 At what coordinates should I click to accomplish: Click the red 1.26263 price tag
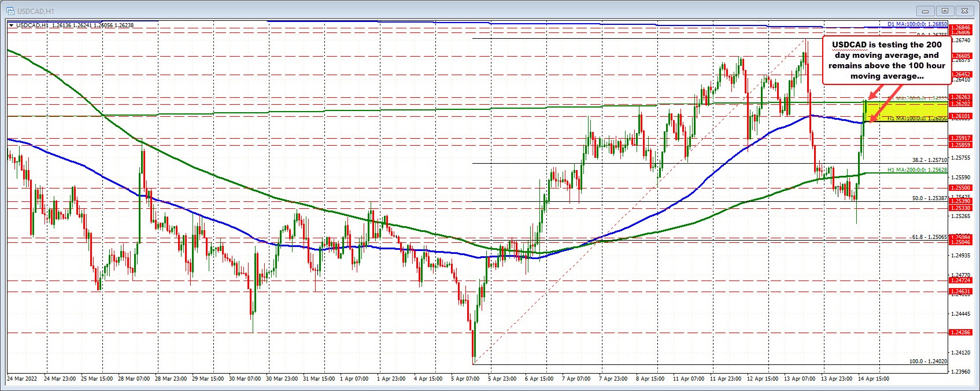tap(960, 97)
